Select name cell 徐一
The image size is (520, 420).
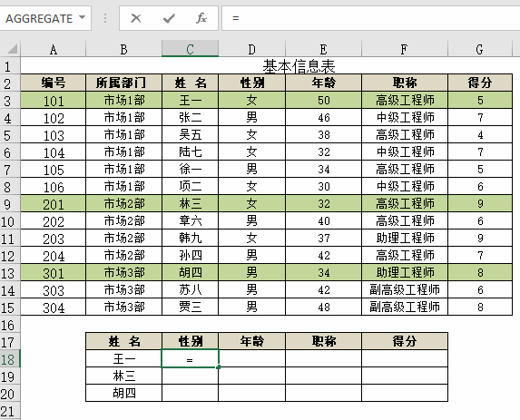coord(190,169)
